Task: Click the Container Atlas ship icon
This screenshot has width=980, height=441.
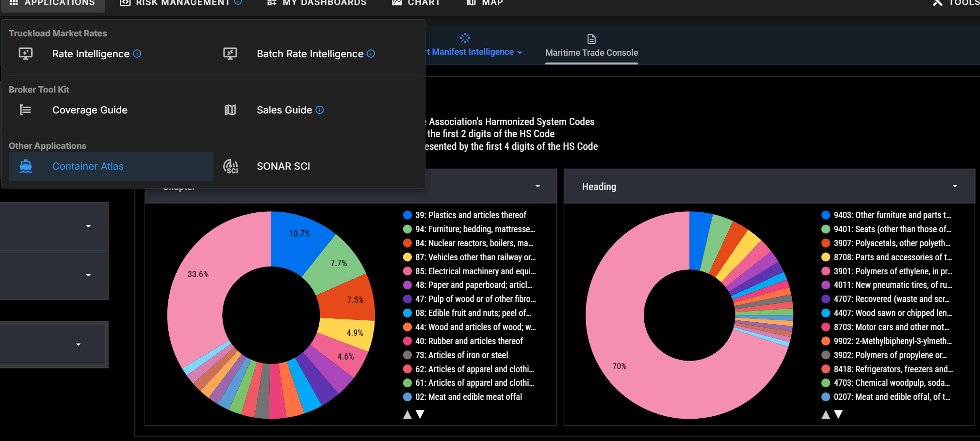Action: [26, 166]
